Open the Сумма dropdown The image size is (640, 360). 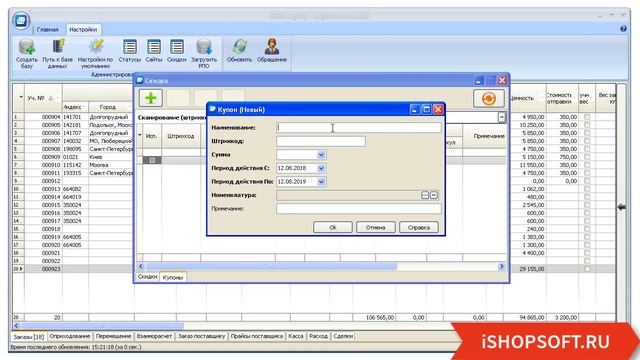[x=321, y=155]
